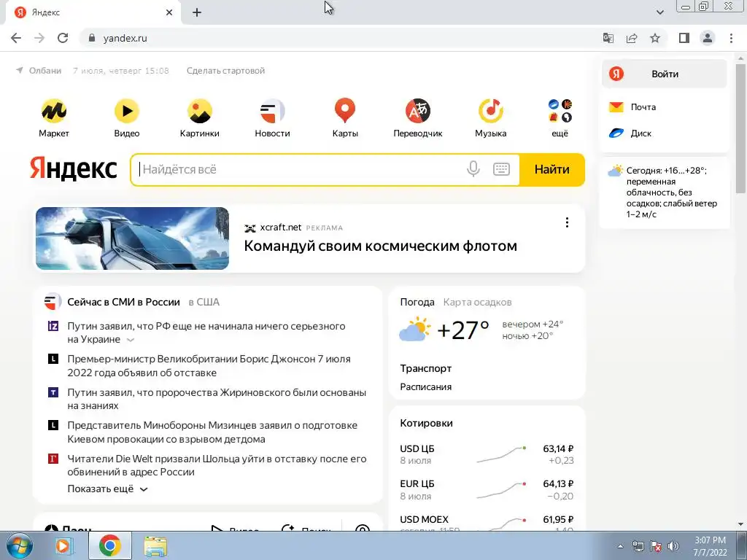Image resolution: width=747 pixels, height=560 pixels.
Task: Open xcraft.net spaceship ad image
Action: [133, 238]
